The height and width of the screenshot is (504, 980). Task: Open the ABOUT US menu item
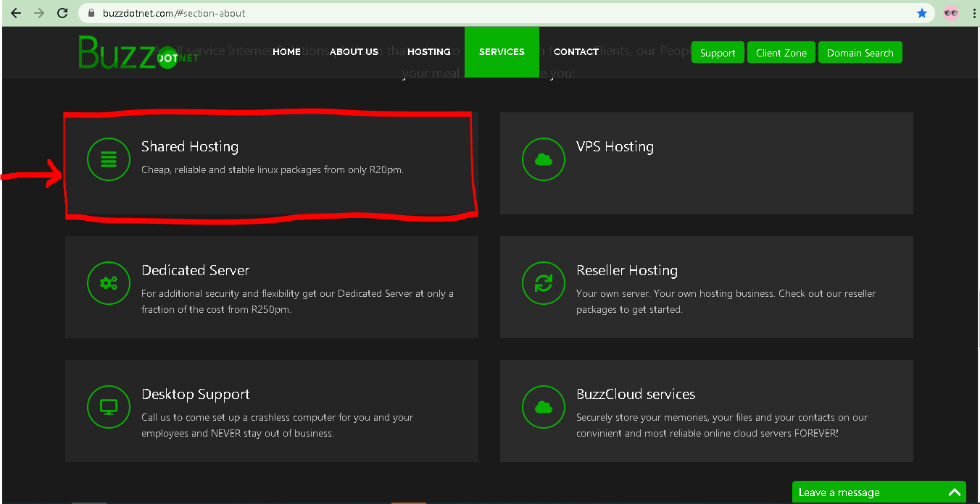click(354, 52)
